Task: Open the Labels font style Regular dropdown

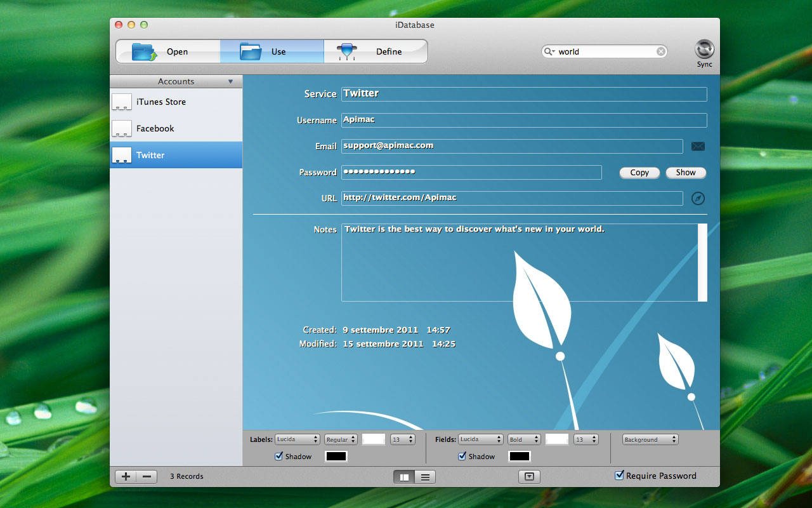Action: tap(341, 439)
